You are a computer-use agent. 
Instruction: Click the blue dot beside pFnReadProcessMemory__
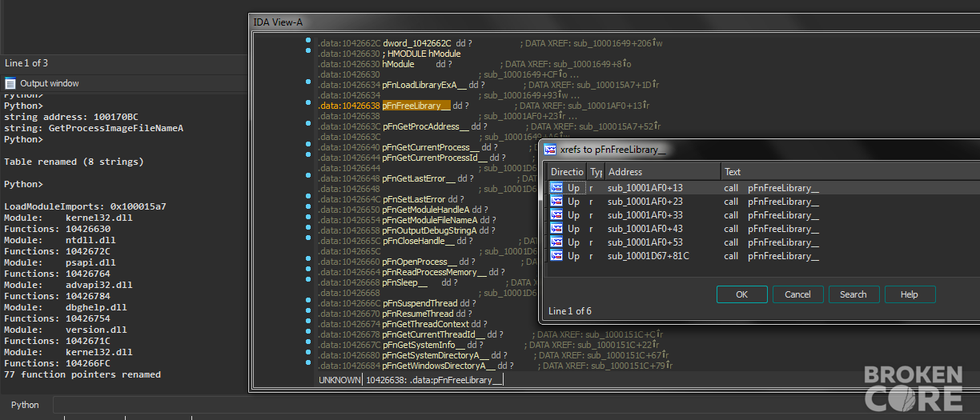click(x=308, y=268)
